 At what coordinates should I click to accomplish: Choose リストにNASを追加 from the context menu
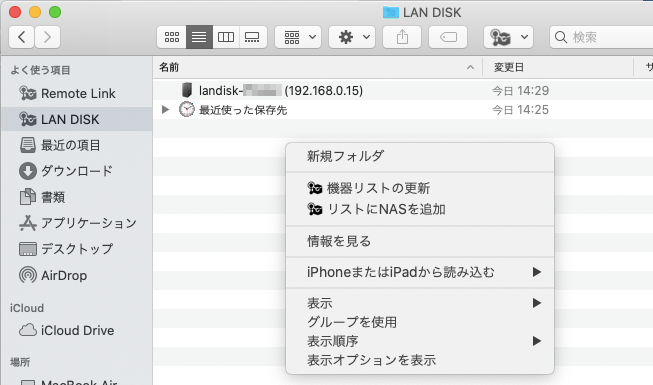point(420,209)
